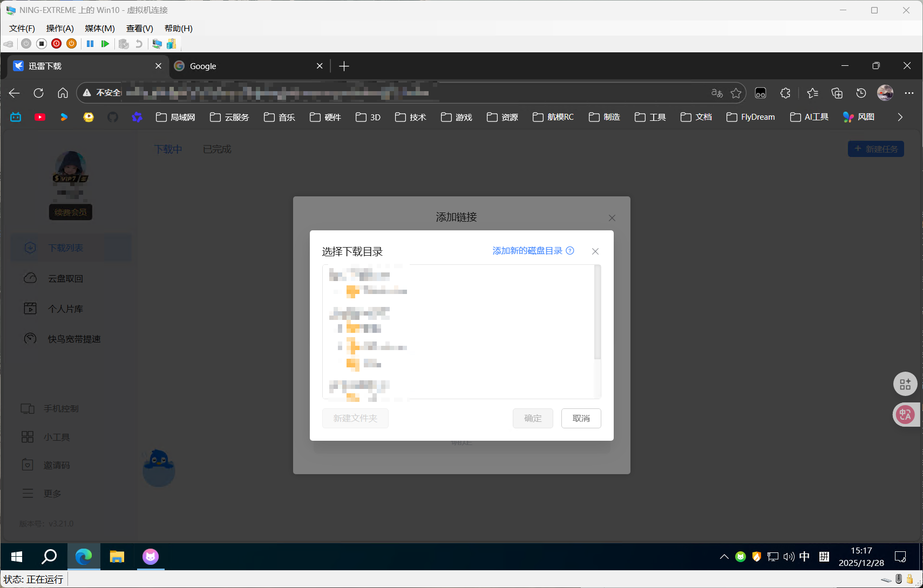Screen dimensions: 923x588
Task: Open the 文件(F) menu
Action: pyautogui.click(x=22, y=29)
